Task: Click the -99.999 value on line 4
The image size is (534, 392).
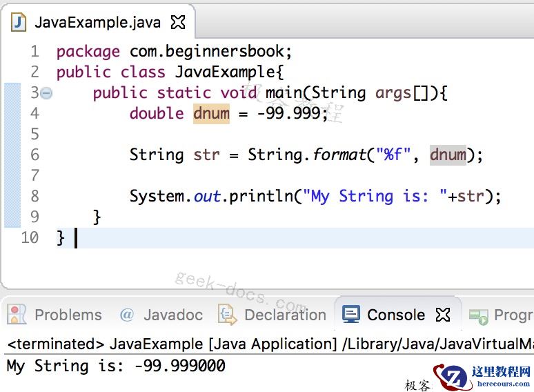Action: (289, 113)
